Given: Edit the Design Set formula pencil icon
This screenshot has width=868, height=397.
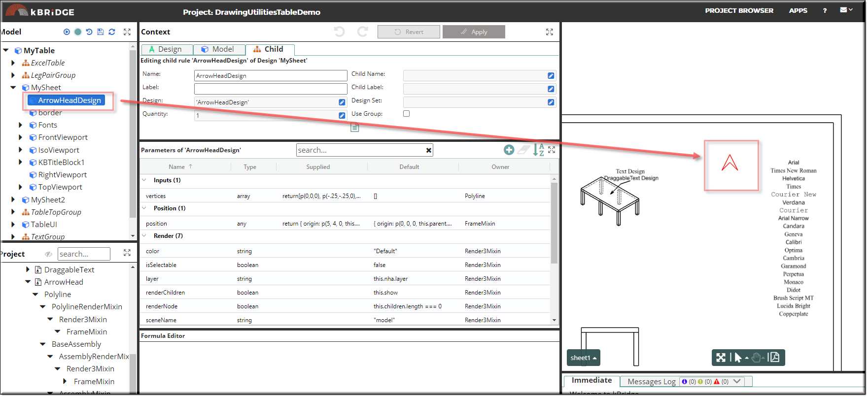Looking at the screenshot, I should coord(551,102).
